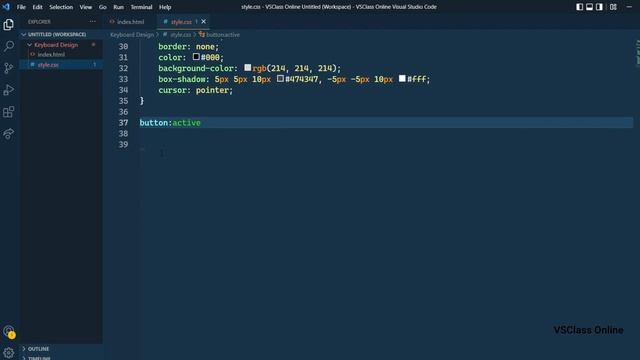Open the rgb(214, 214, 214) color swatch
This screenshot has height=360, width=640.
(248, 67)
